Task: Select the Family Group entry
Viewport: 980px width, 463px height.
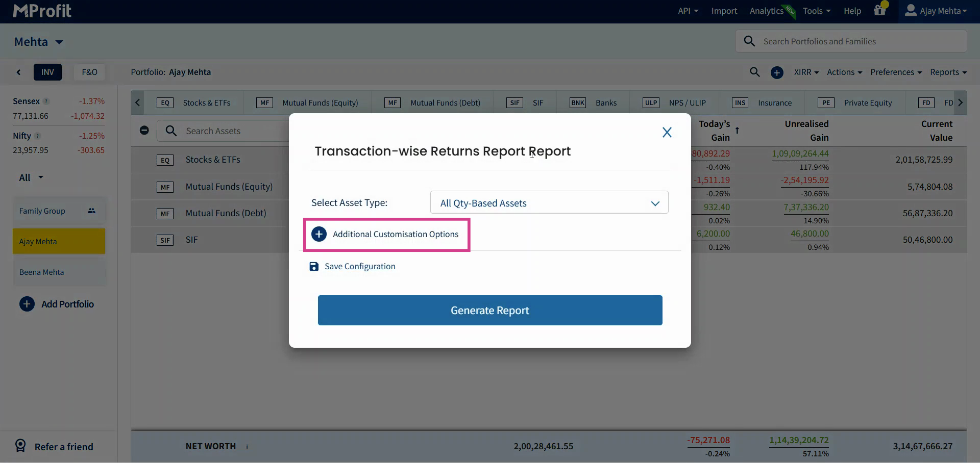Action: click(59, 211)
